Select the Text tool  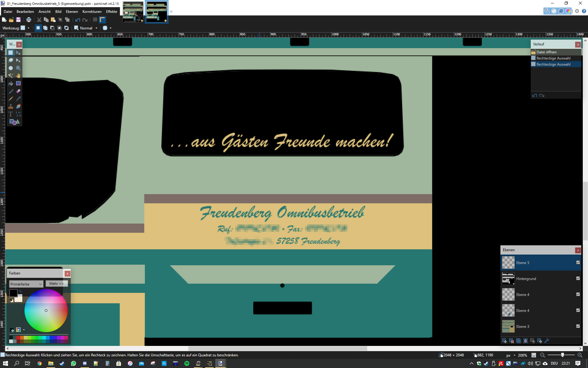pyautogui.click(x=11, y=114)
